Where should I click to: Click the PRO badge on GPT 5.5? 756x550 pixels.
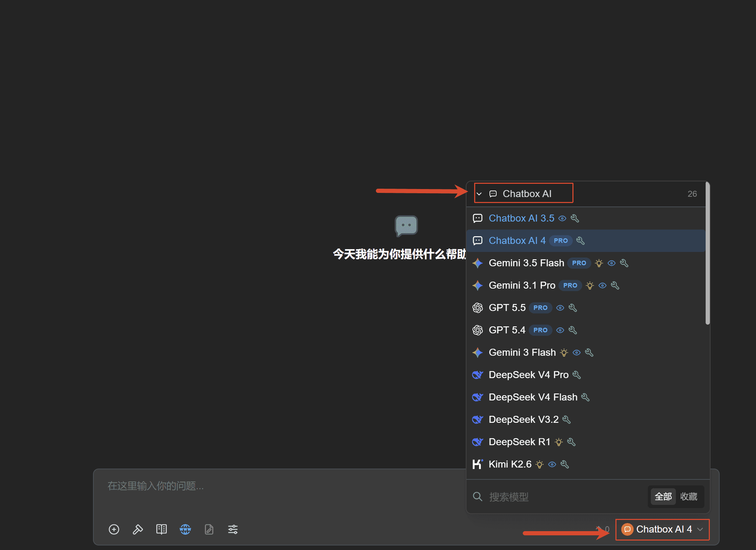(540, 308)
